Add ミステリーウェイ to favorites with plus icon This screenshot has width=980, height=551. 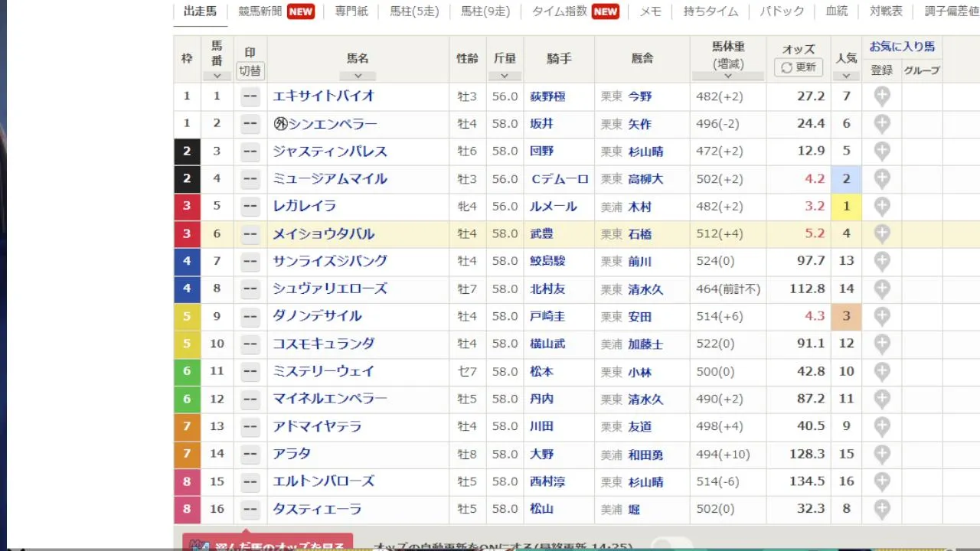tap(882, 372)
